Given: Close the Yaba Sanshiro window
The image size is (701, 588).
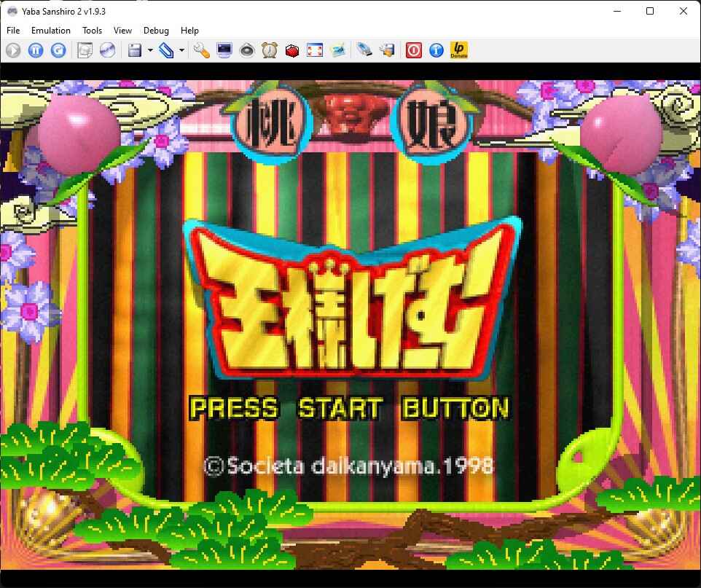Looking at the screenshot, I should (x=683, y=11).
